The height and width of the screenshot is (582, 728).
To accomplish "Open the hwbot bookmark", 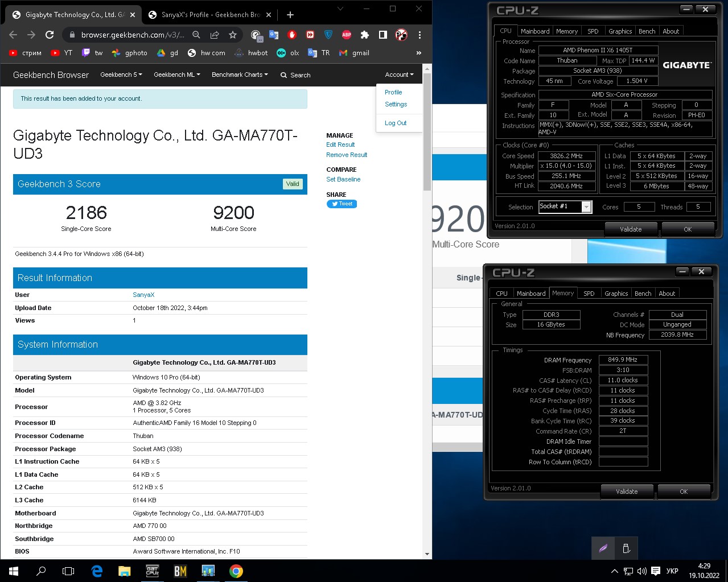I will pyautogui.click(x=250, y=53).
